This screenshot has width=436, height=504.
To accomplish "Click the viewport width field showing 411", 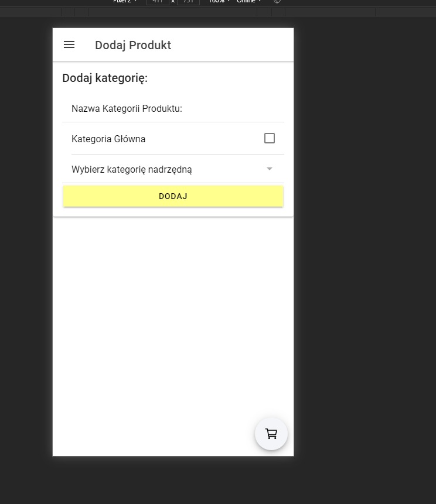I will tap(157, 2).
